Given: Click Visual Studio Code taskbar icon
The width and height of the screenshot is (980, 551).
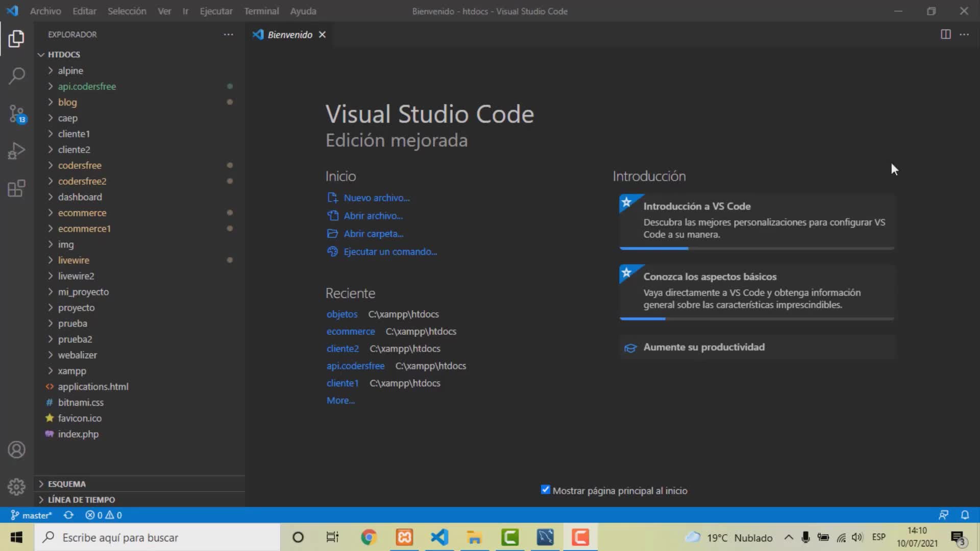Looking at the screenshot, I should coord(439,537).
